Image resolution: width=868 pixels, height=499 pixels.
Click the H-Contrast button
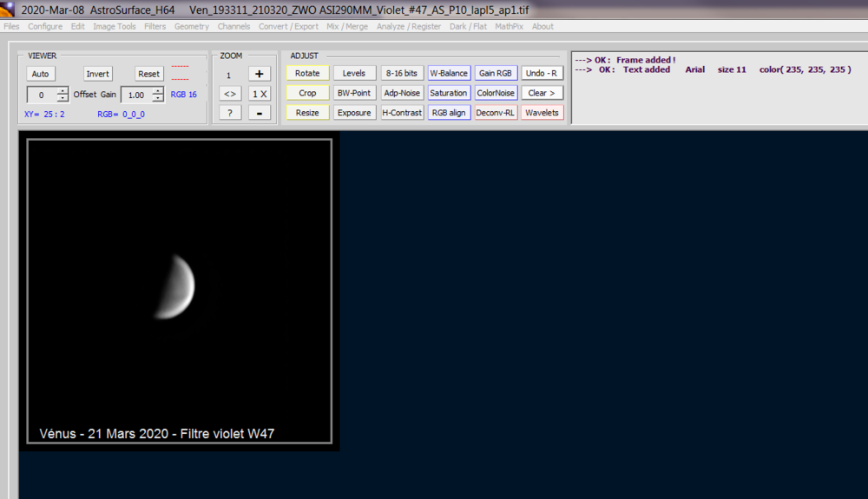tap(402, 112)
